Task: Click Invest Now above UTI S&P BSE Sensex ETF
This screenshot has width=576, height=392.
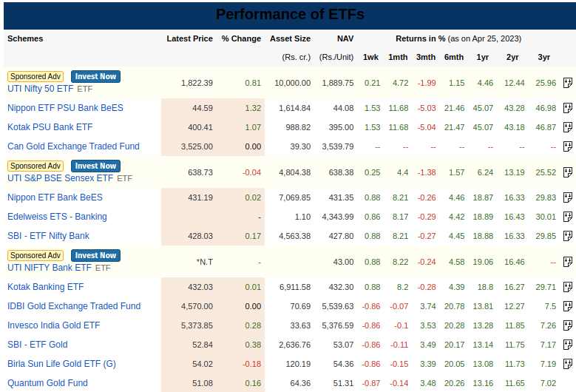Action: tap(95, 166)
